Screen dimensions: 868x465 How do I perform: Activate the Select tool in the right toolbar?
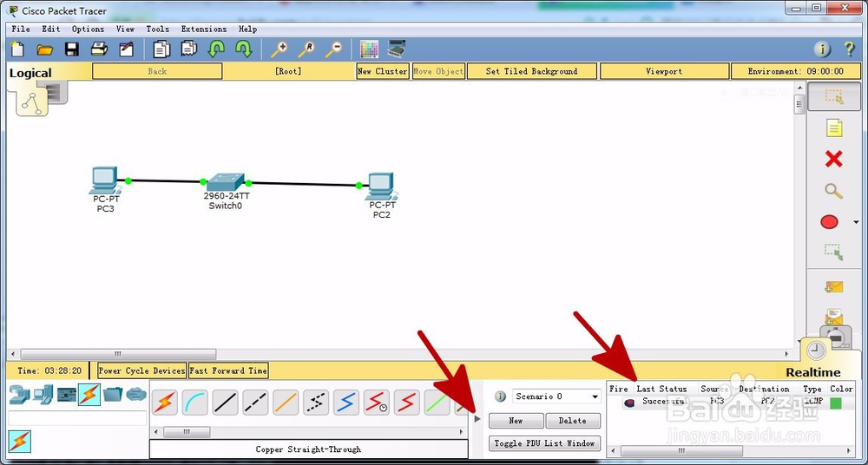pyautogui.click(x=833, y=96)
